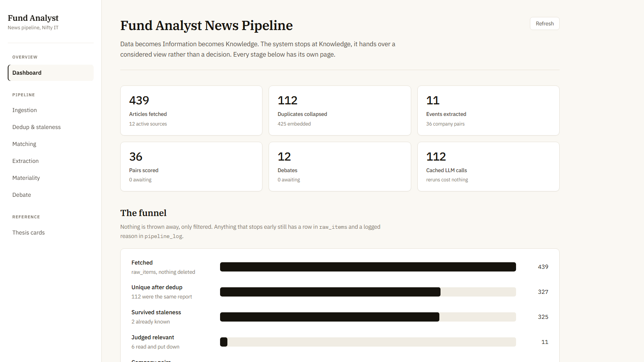Screen dimensions: 644x362
Task: Navigate to Materiality in sidebar
Action: click(x=50, y=178)
